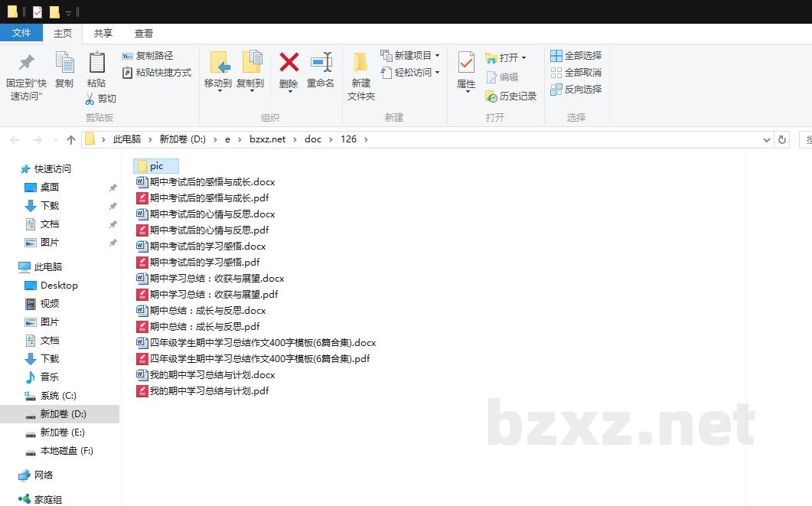Viewport: 812px width, 506px height.
Task: Open Properties via the checkmark icon
Action: 465,64
